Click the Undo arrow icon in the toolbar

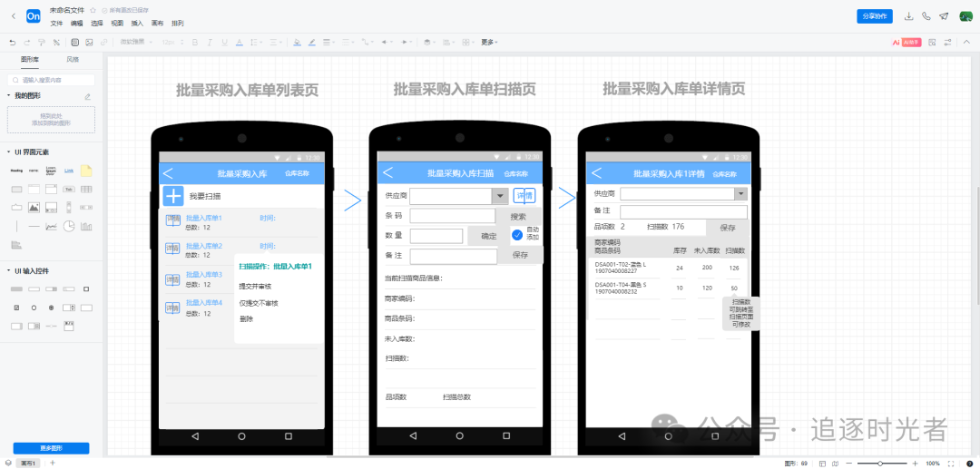[x=13, y=43]
